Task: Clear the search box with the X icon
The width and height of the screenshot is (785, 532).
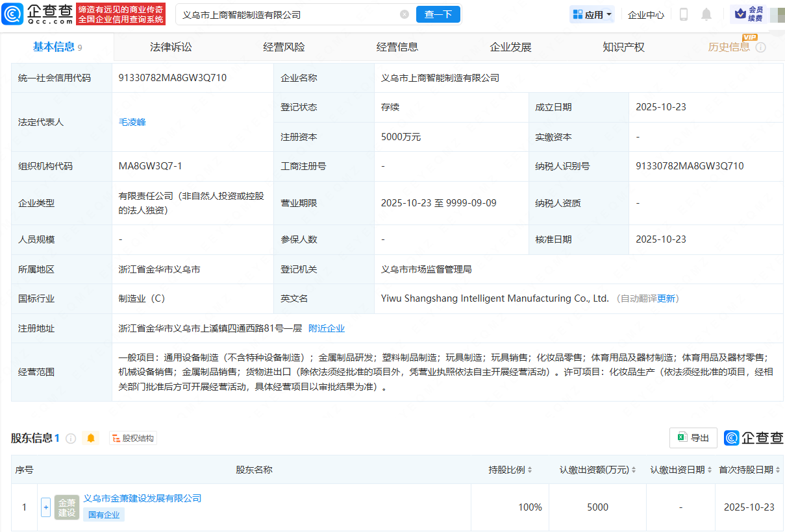Action: 405,14
